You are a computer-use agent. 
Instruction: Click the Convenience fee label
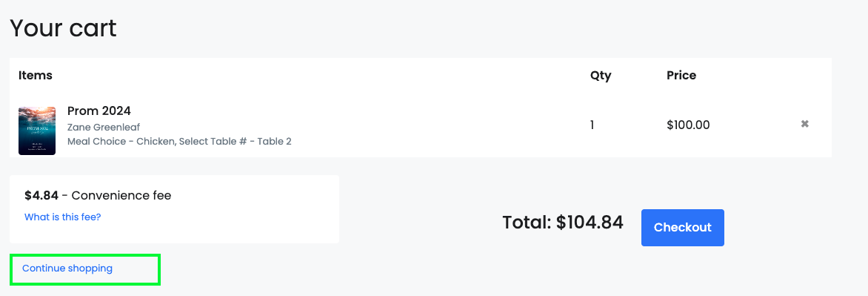(121, 196)
